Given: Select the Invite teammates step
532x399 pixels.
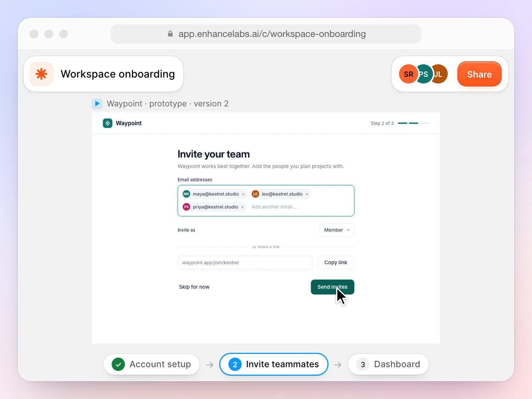Looking at the screenshot, I should click(x=274, y=364).
